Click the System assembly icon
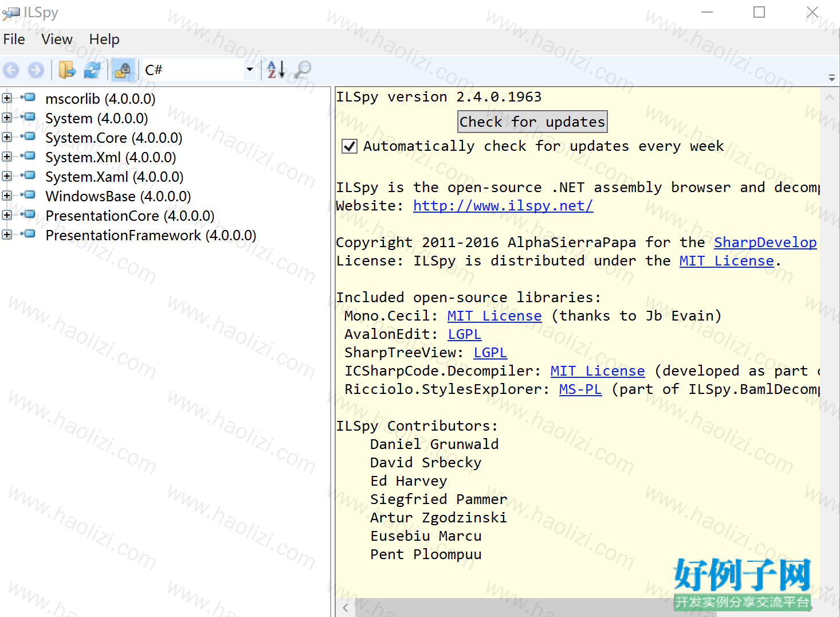This screenshot has width=840, height=617. point(28,117)
